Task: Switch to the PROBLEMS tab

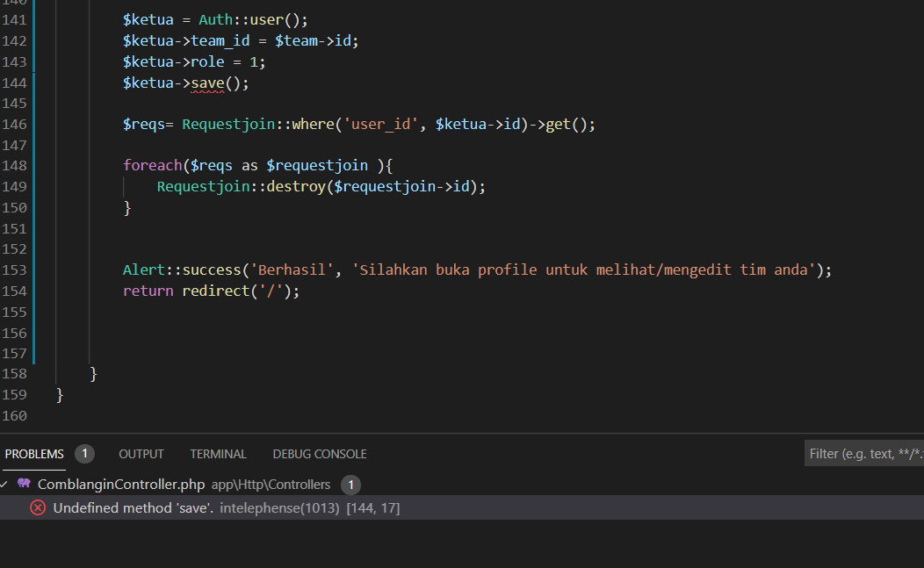Action: point(34,454)
